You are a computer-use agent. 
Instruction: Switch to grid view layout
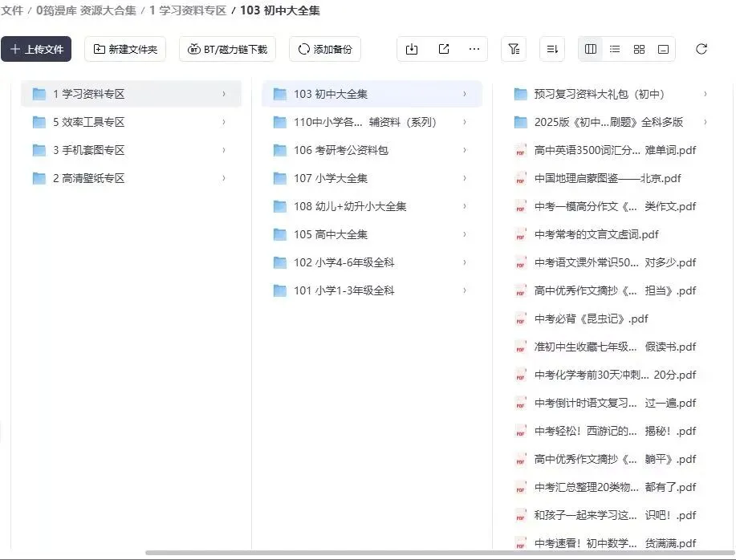coord(639,49)
